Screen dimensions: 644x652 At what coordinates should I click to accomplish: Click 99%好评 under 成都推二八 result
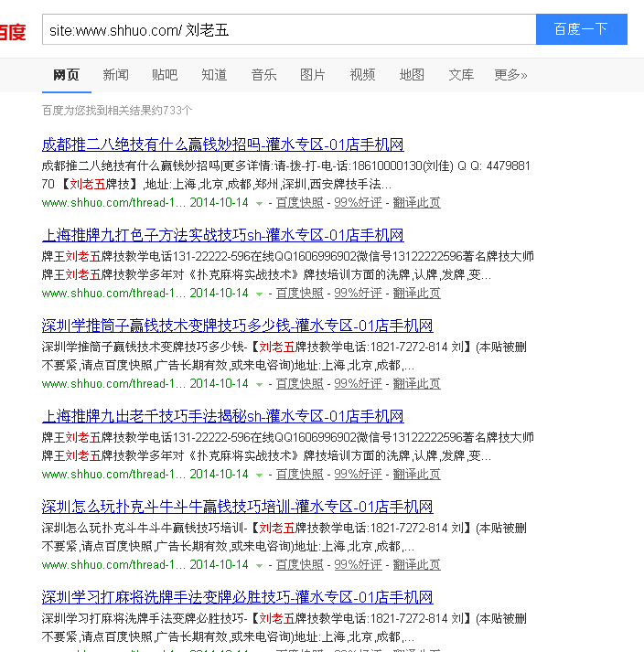(x=358, y=202)
